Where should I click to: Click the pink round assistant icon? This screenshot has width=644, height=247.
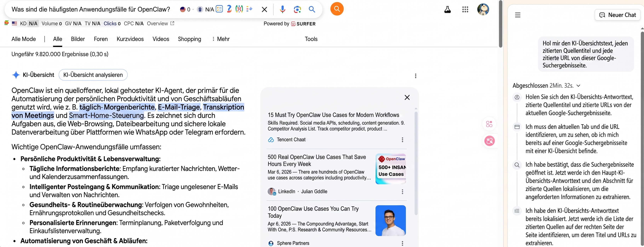490,141
